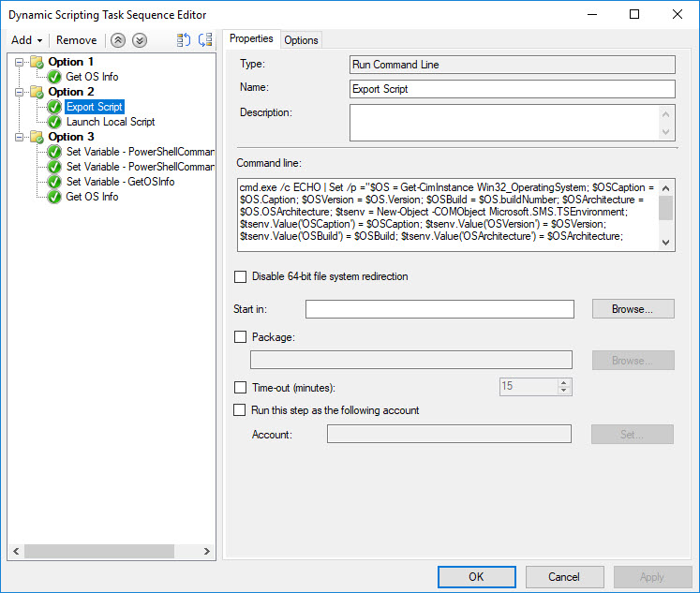Screen dimensions: 700x593
Task: Minimize the Task Sequence Editor window
Action: coord(592,14)
